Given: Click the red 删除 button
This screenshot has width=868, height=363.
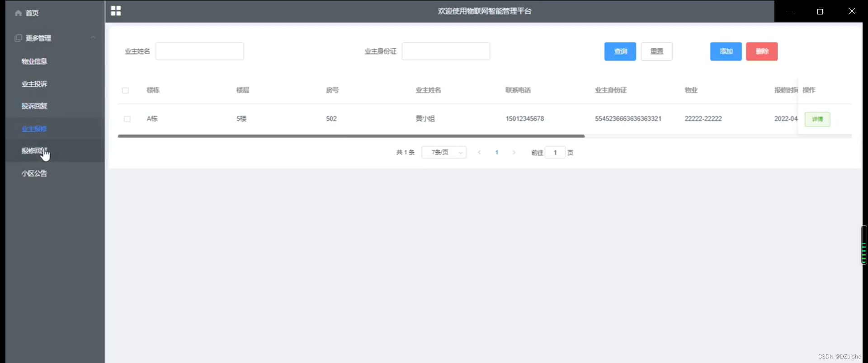Looking at the screenshot, I should coord(762,51).
